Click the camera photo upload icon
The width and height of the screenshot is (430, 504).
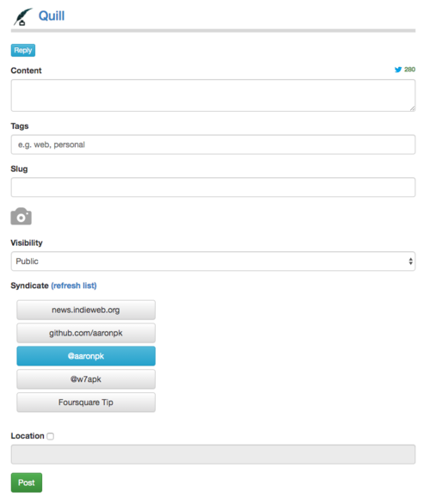21,217
